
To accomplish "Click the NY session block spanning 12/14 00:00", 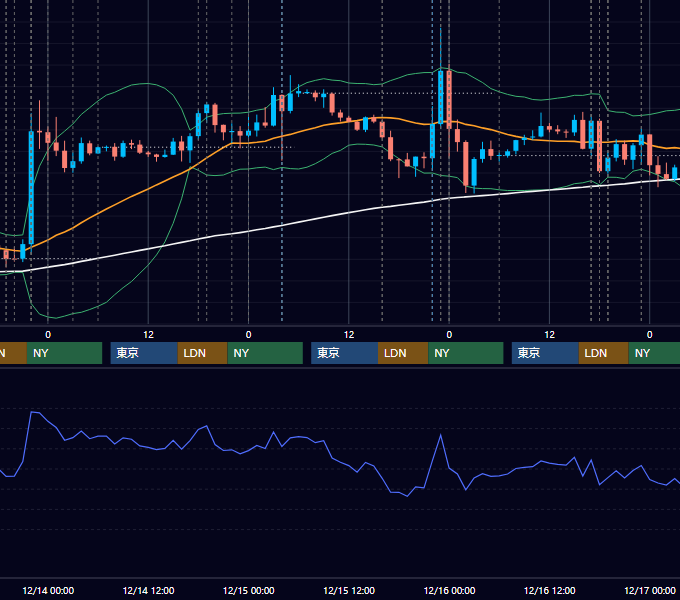I will coord(64,353).
